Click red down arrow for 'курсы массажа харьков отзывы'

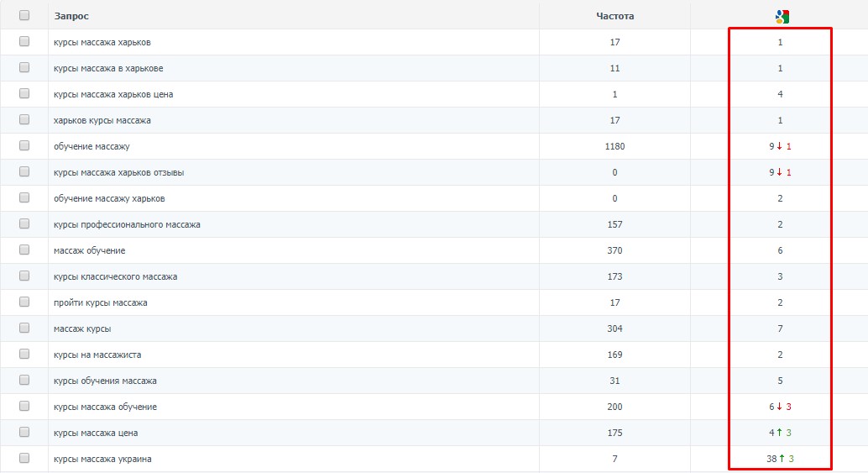click(779, 172)
